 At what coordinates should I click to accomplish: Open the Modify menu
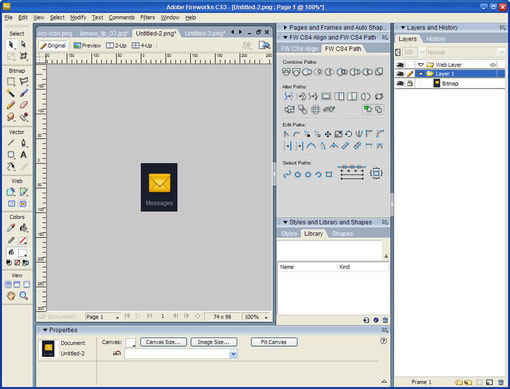(78, 17)
